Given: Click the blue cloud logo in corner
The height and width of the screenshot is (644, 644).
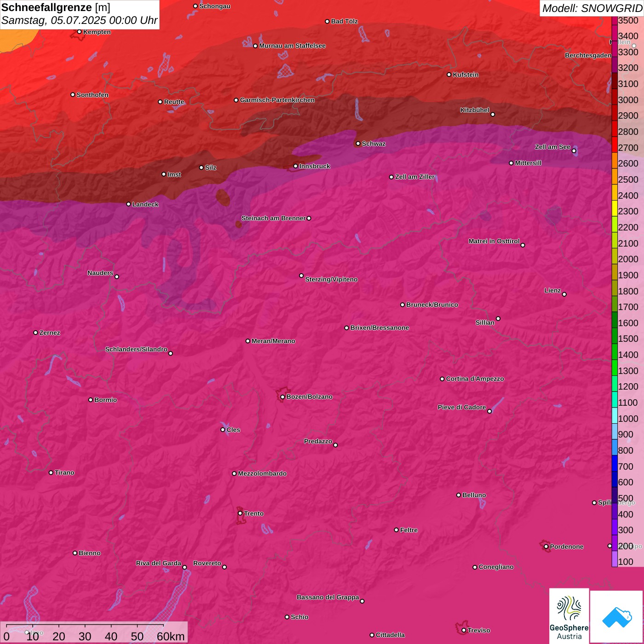Looking at the screenshot, I should point(616,617).
